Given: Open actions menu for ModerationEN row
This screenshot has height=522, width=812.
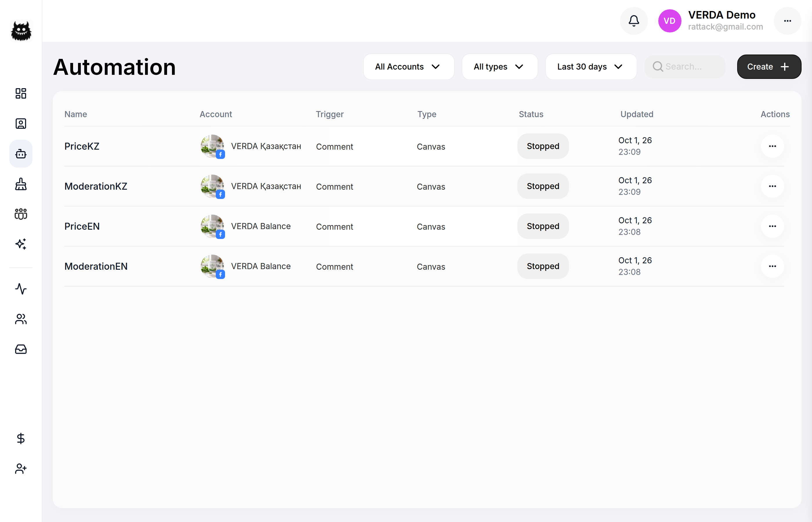Looking at the screenshot, I should [x=772, y=267].
